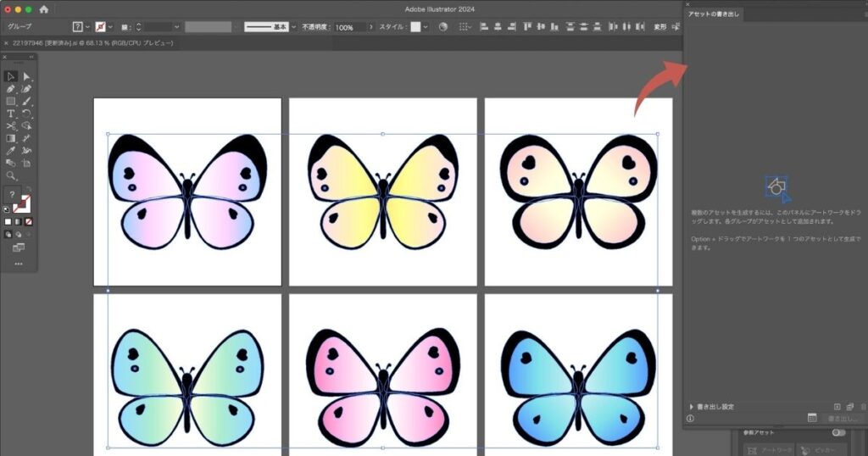This screenshot has width=868, height=456.
Task: Open the 基本 brush definition dropdown
Action: point(293,27)
